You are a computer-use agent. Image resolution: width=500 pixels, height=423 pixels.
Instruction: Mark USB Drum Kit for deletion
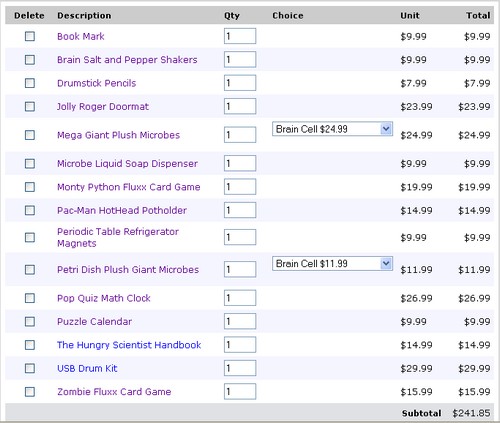(30, 368)
